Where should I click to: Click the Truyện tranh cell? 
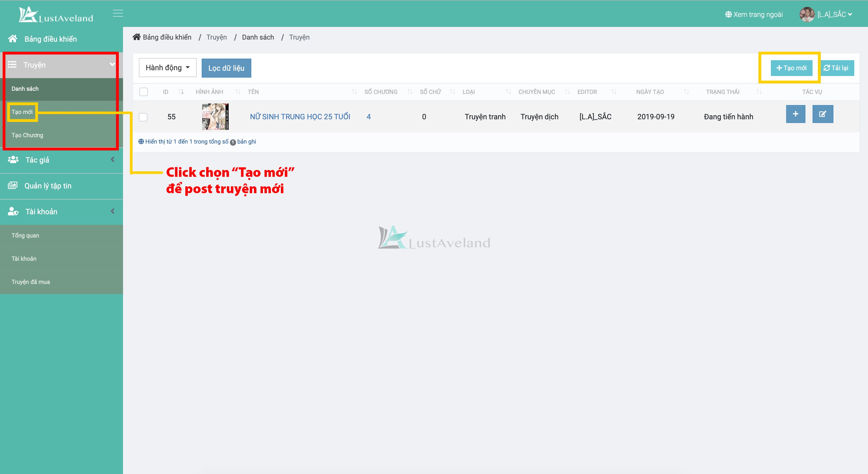(x=485, y=117)
